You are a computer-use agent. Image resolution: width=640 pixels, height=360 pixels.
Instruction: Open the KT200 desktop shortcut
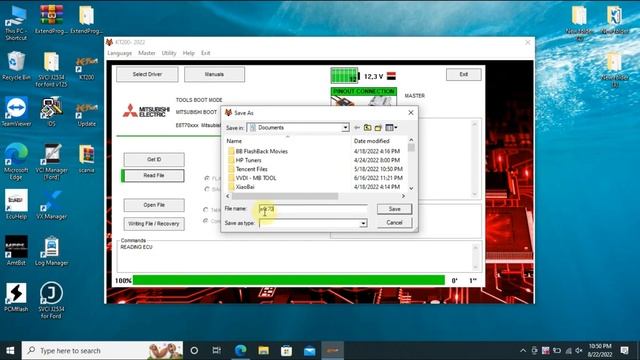coord(87,68)
